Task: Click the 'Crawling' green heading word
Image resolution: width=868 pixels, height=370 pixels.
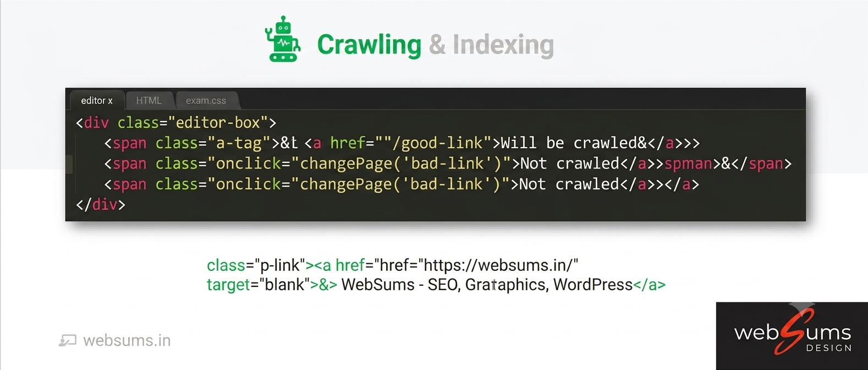Action: point(369,45)
